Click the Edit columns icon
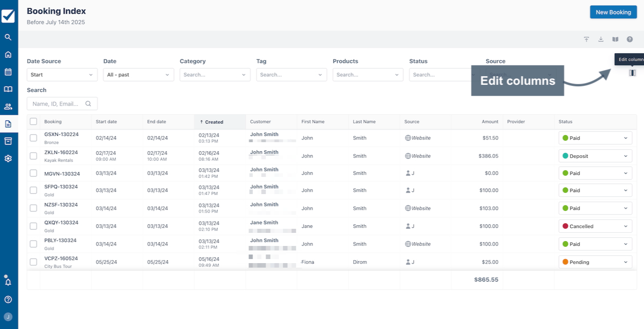The height and width of the screenshot is (329, 644). [x=632, y=73]
